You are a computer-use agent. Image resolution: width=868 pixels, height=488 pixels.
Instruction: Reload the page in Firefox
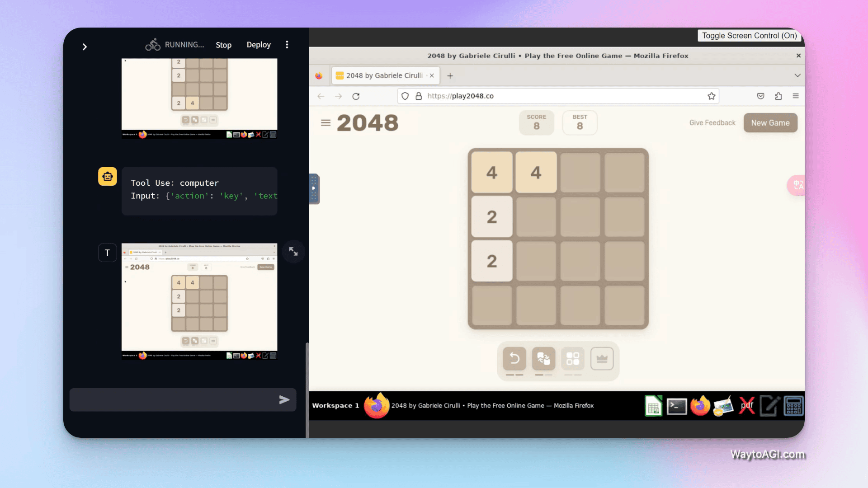click(x=356, y=96)
